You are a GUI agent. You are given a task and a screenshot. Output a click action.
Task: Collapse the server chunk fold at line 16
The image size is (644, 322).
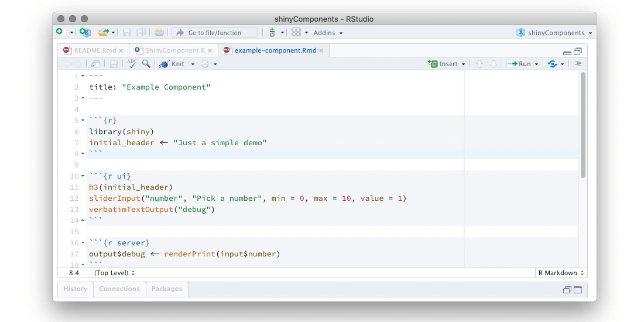pos(83,243)
